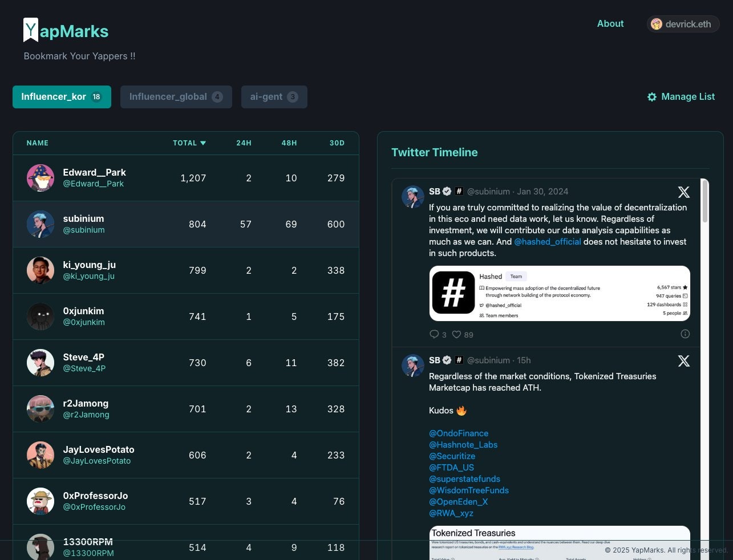Open the @hashed_official mention link

(548, 242)
